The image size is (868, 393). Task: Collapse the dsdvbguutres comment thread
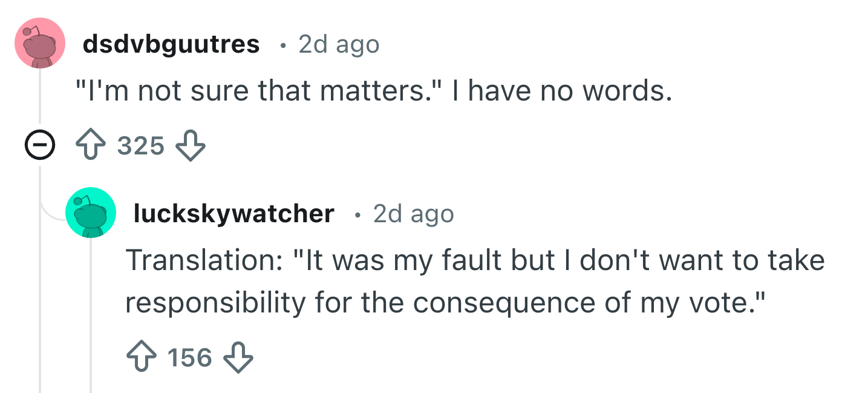pyautogui.click(x=40, y=144)
